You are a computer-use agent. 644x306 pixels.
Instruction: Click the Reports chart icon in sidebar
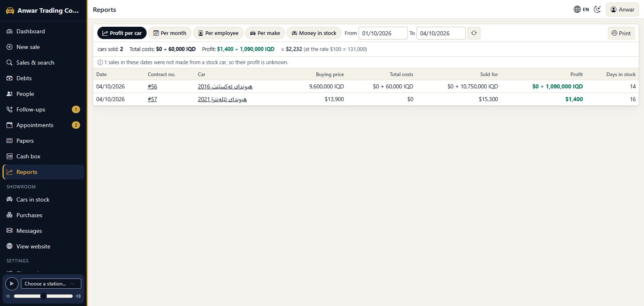(x=10, y=172)
